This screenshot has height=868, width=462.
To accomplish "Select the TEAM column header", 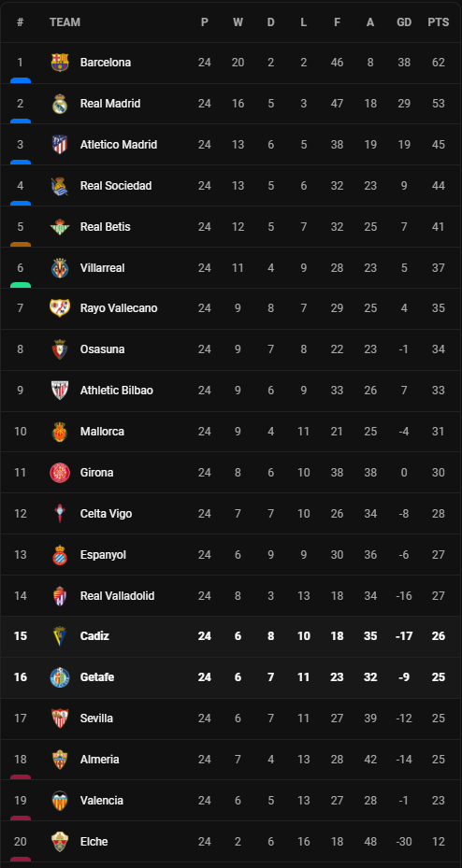I will [x=65, y=22].
